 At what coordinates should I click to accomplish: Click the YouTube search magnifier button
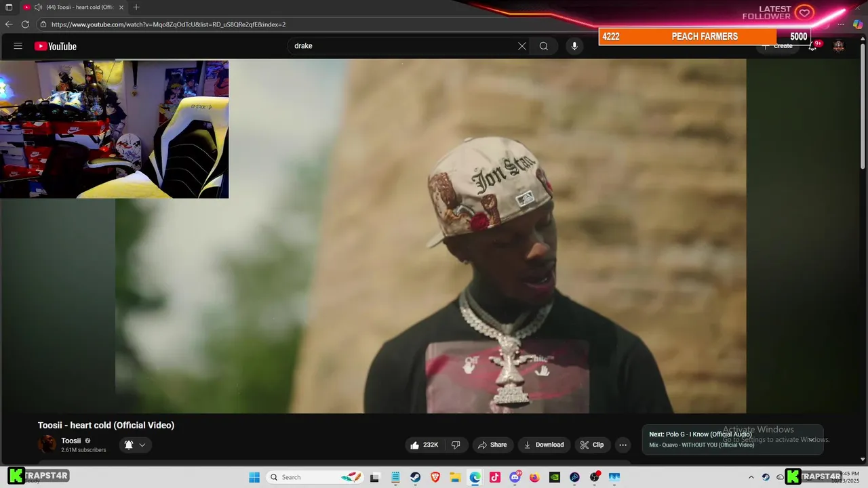coord(544,46)
